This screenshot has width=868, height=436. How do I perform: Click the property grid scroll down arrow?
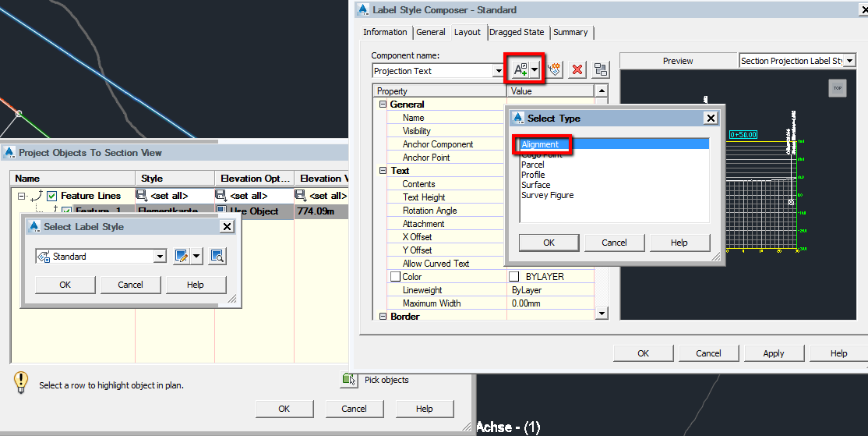(602, 314)
